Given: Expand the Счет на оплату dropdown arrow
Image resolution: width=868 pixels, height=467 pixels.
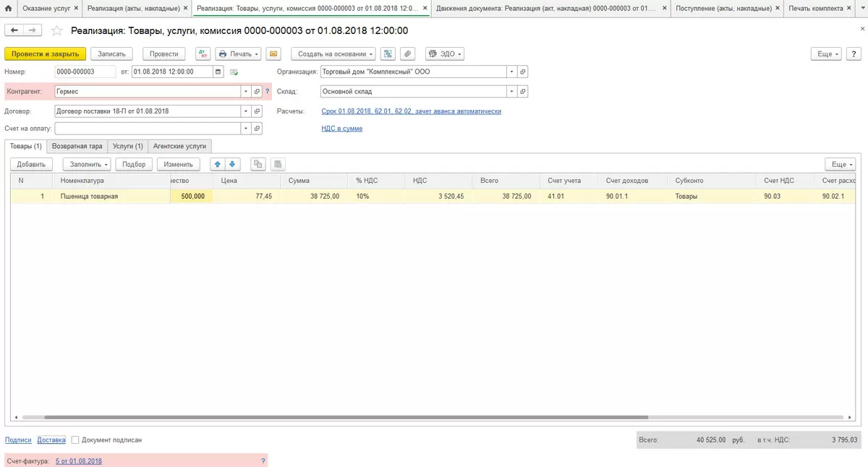Looking at the screenshot, I should [x=246, y=128].
